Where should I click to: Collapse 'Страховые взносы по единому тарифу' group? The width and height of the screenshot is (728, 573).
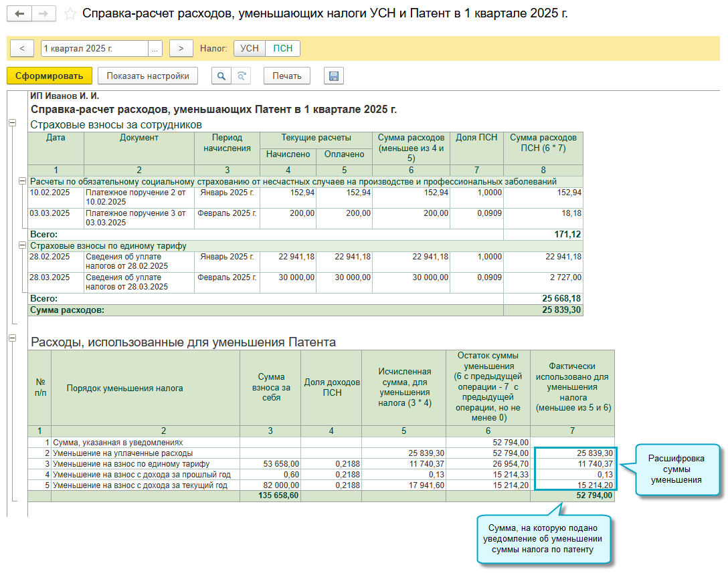tap(23, 245)
